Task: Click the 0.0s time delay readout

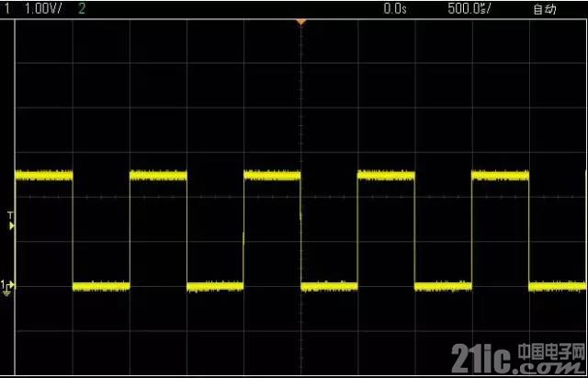Action: pyautogui.click(x=395, y=9)
